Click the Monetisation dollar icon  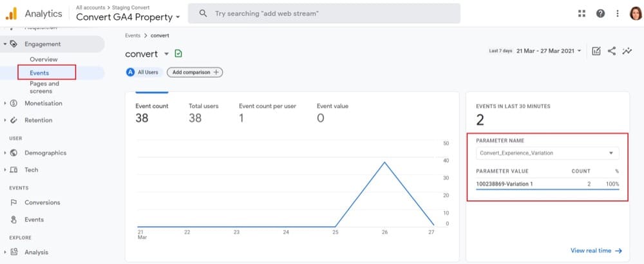pyautogui.click(x=14, y=104)
